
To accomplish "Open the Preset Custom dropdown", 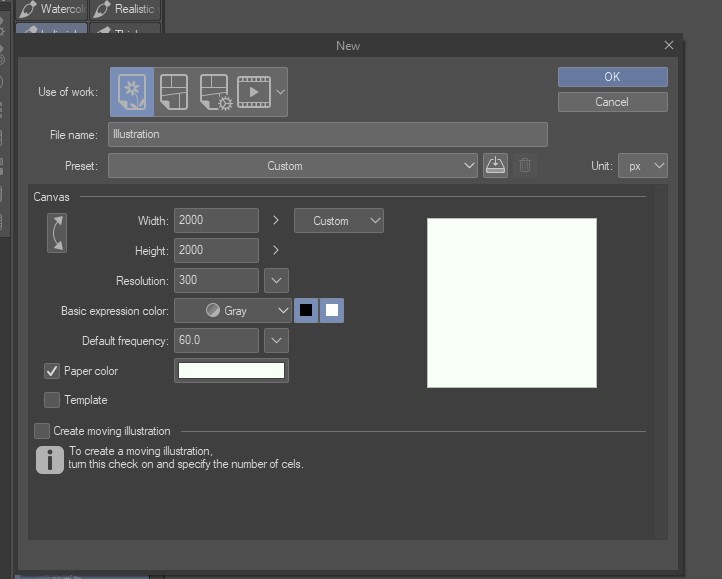I will coord(293,166).
